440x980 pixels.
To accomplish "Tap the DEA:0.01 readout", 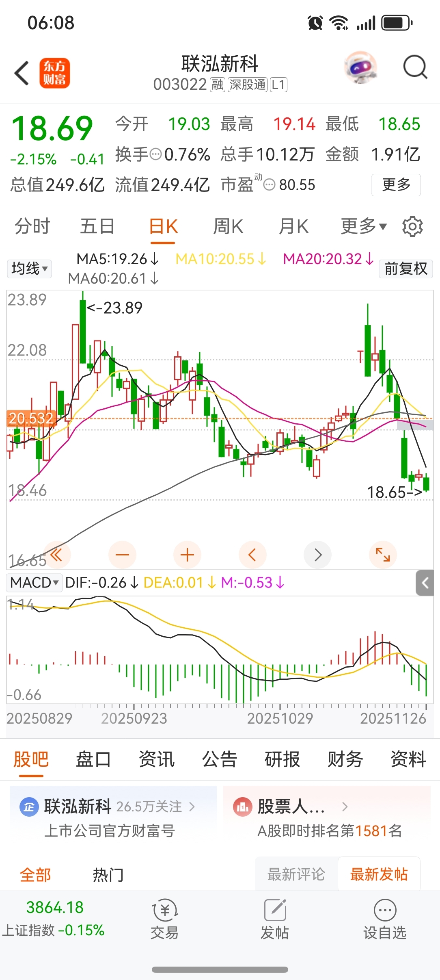I will [180, 583].
